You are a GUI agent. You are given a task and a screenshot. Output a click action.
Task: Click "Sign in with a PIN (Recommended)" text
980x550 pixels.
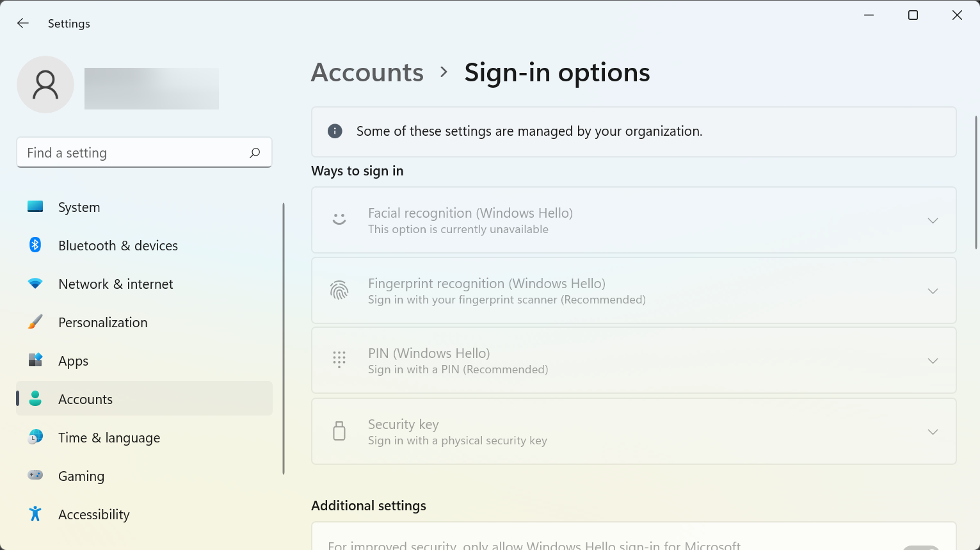[x=458, y=369]
